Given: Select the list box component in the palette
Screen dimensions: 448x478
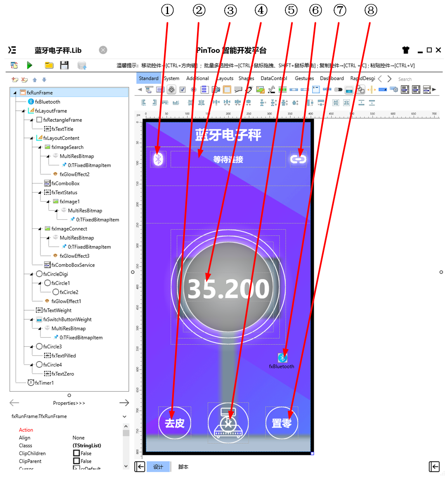Looking at the screenshot, I should pos(204,90).
